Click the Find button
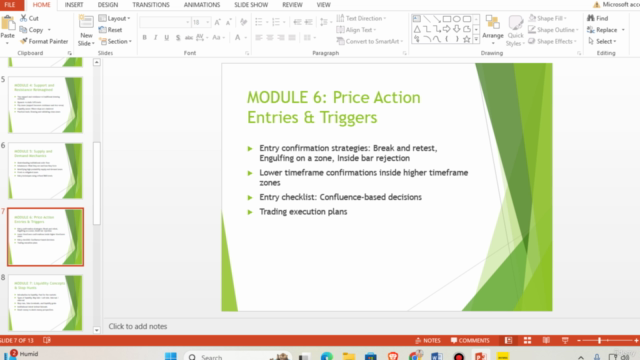The height and width of the screenshot is (360, 640). [x=598, y=18]
